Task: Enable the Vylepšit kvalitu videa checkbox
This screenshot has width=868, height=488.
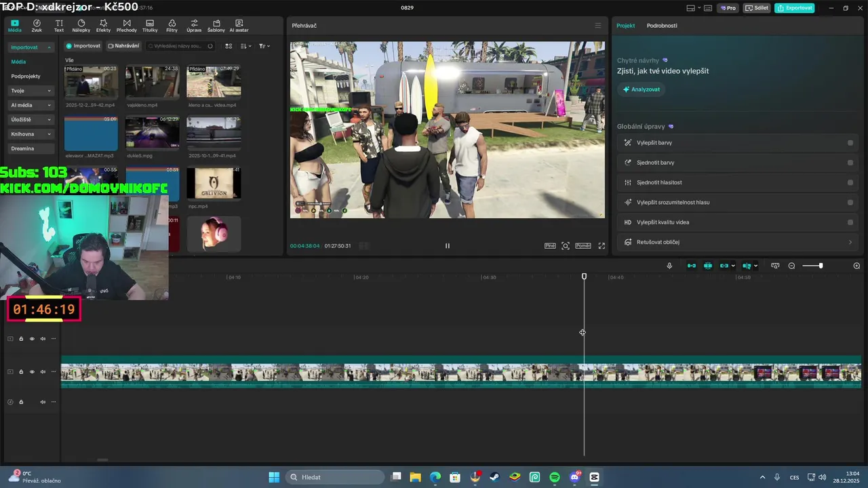Action: 850,222
